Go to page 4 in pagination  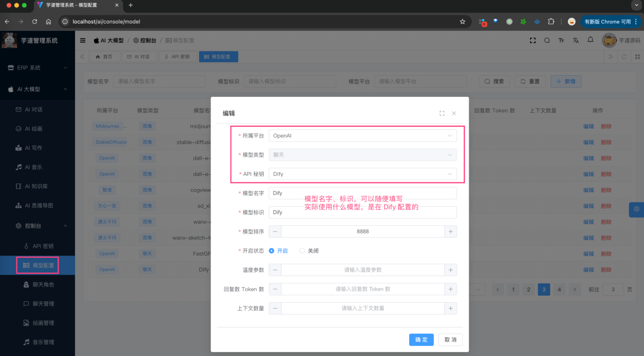559,290
